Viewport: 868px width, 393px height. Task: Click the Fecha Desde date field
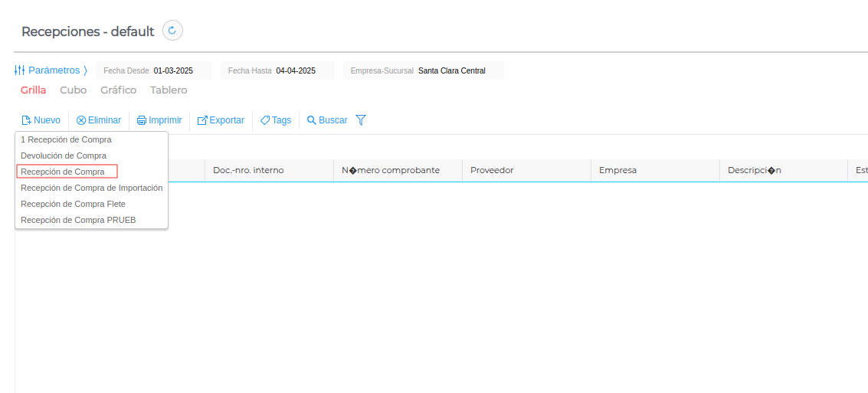tap(173, 70)
